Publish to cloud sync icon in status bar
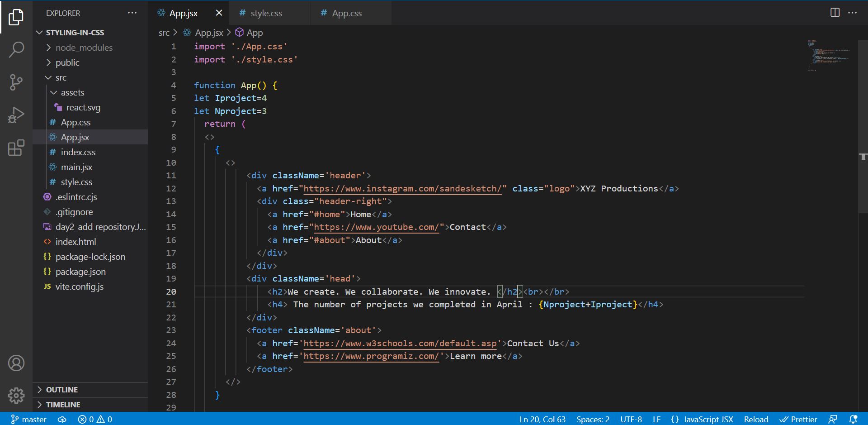This screenshot has height=425, width=868. tap(62, 420)
